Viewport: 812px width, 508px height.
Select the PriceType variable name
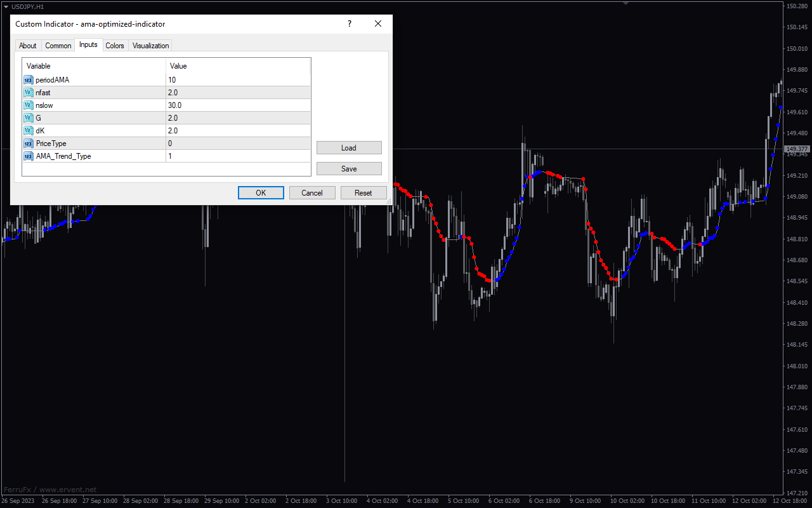[x=51, y=144]
